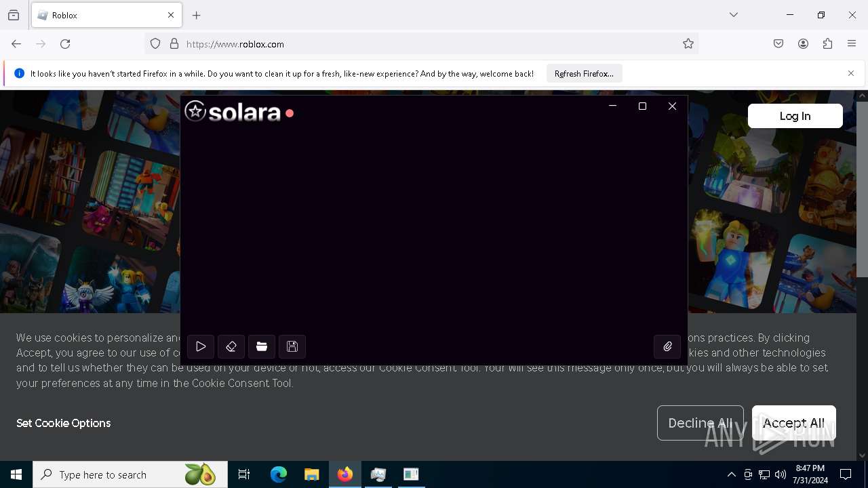Open File Explorer from the taskbar

(311, 474)
